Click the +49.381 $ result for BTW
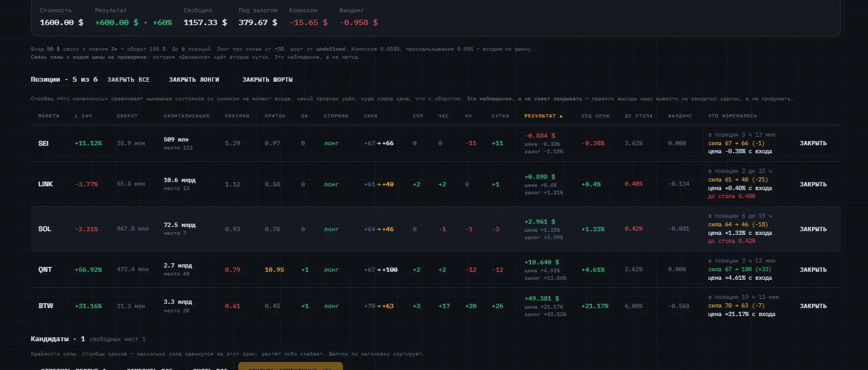Image resolution: width=868 pixels, height=370 pixels. pos(542,298)
